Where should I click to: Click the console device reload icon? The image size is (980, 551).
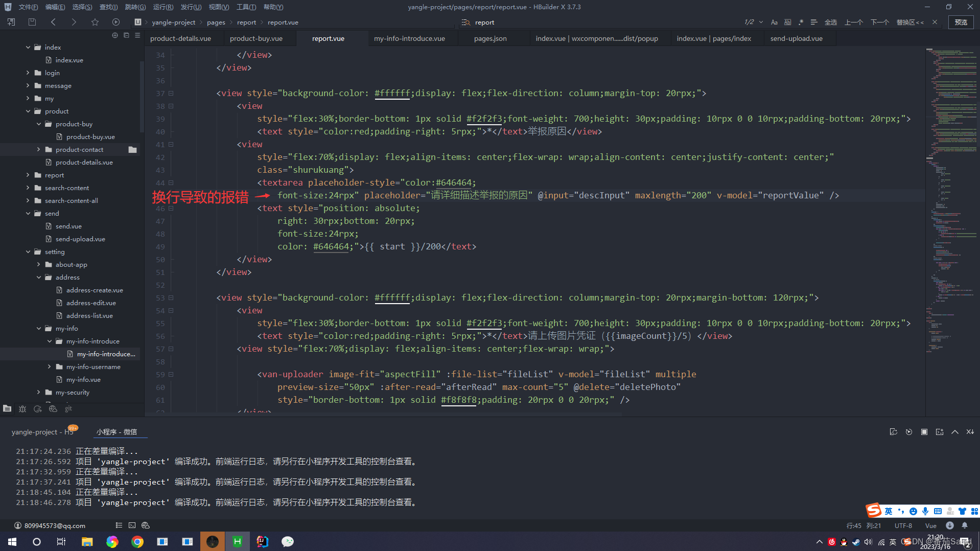(894, 432)
